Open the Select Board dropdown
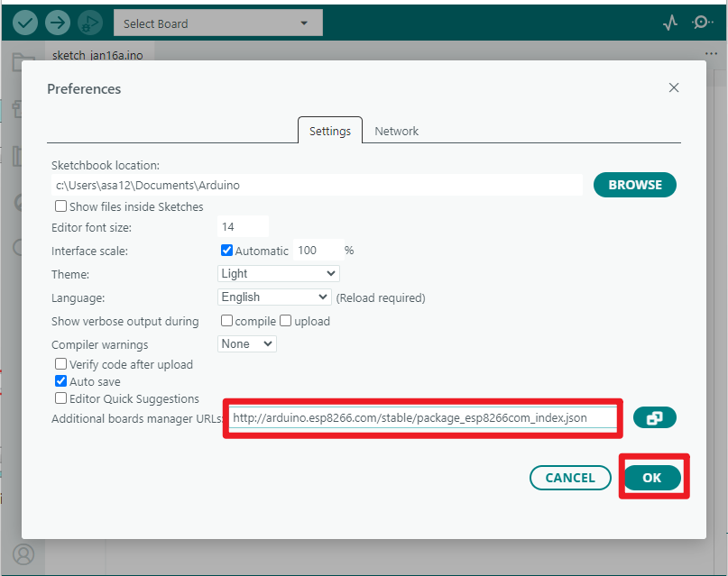The height and width of the screenshot is (576, 728). [218, 23]
